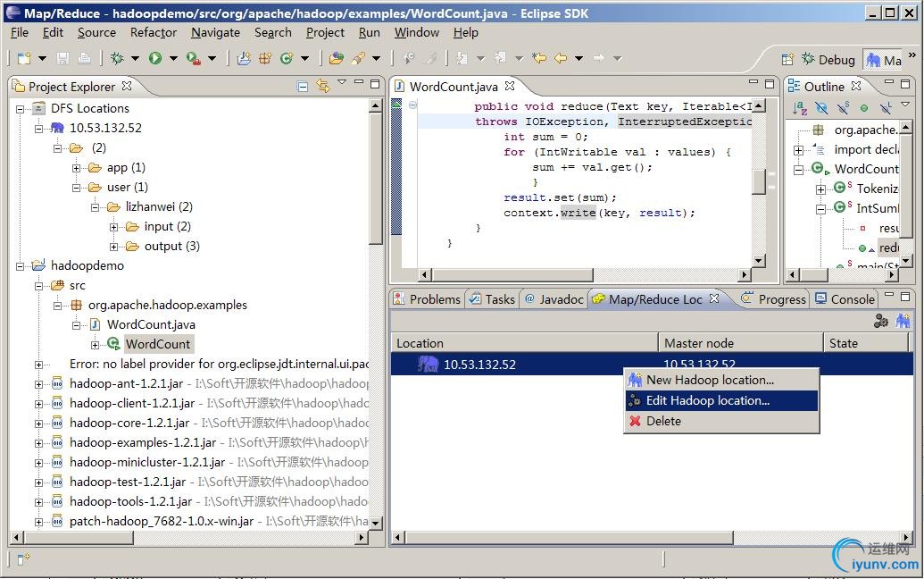Switch to the Problems tab

(x=428, y=299)
